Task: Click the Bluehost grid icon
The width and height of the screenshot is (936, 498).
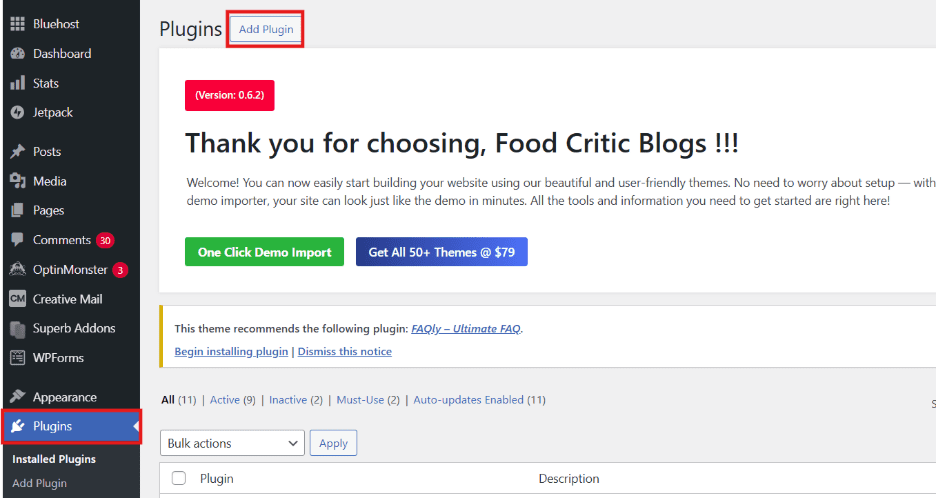Action: click(17, 24)
